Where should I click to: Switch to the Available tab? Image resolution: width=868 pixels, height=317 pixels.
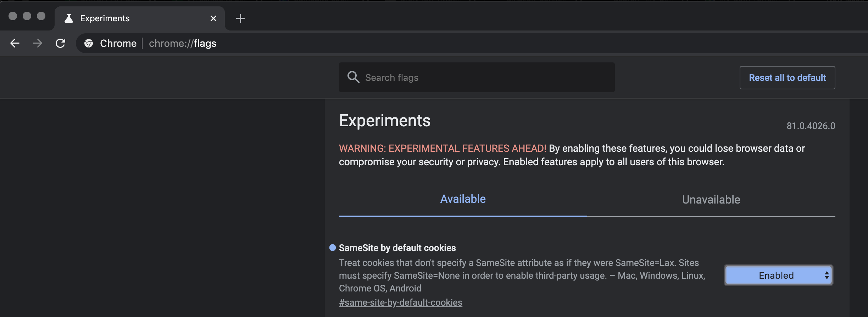click(463, 199)
